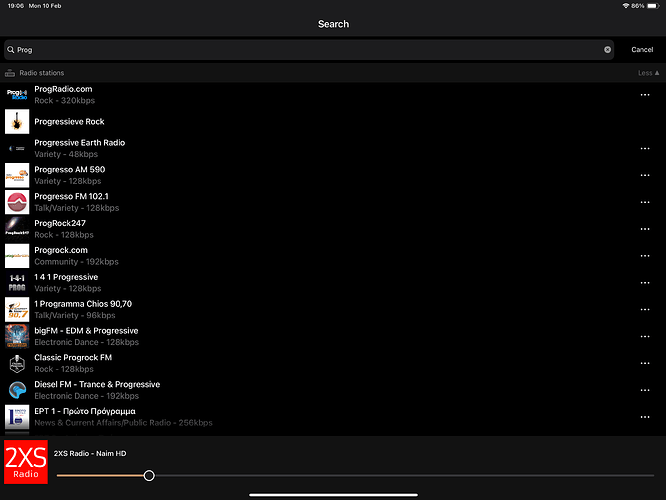Tap the ProgRock247 galaxy artwork
Screen dimensions: 666x500
[17, 229]
